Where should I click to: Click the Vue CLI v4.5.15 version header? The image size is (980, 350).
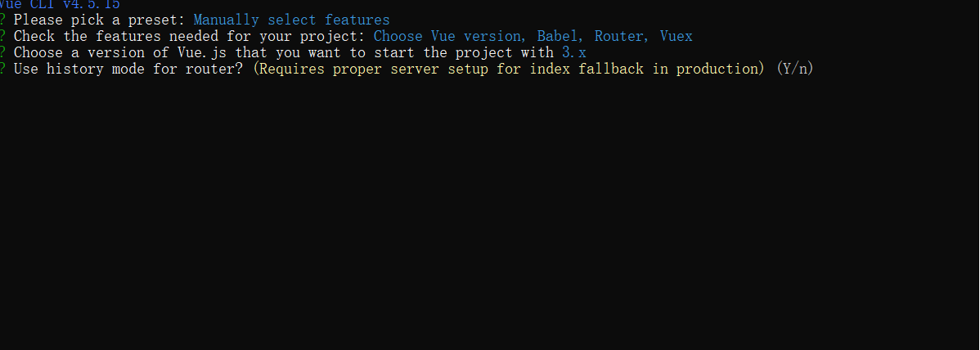point(60,4)
